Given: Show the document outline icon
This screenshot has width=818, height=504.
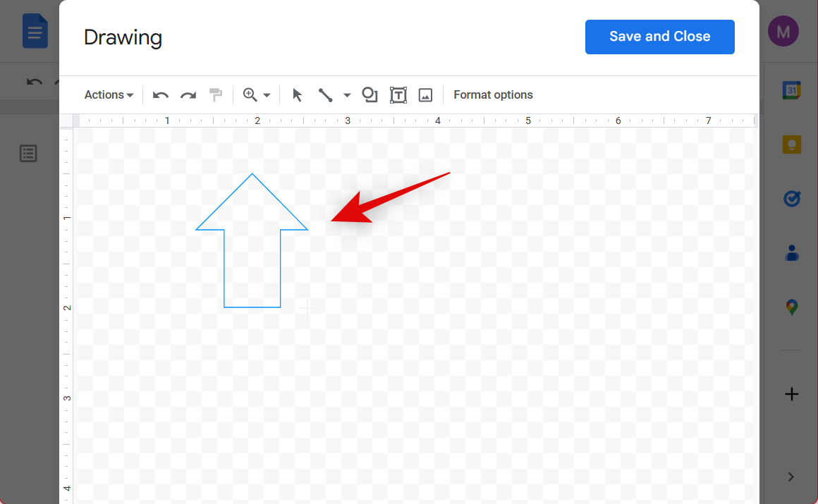Looking at the screenshot, I should pyautogui.click(x=28, y=154).
